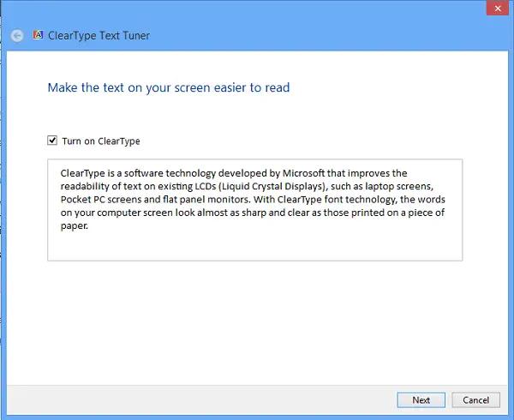The image size is (514, 420).
Task: Proceed with the Next button
Action: [421, 400]
